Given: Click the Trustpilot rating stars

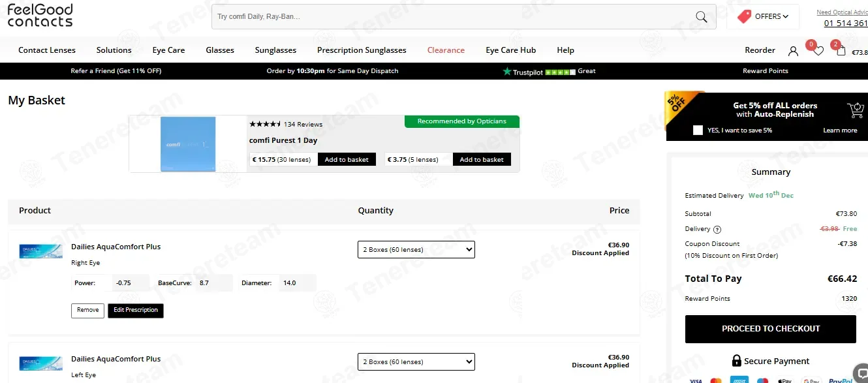Looking at the screenshot, I should [x=560, y=72].
